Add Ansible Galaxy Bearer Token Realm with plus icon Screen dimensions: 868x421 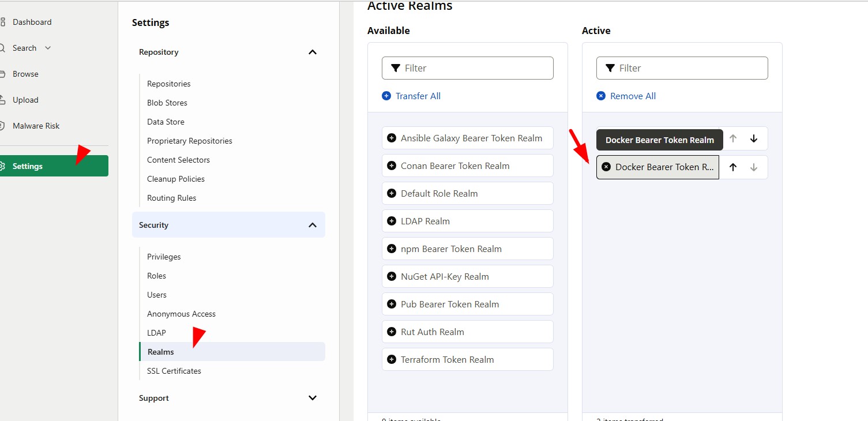[392, 138]
